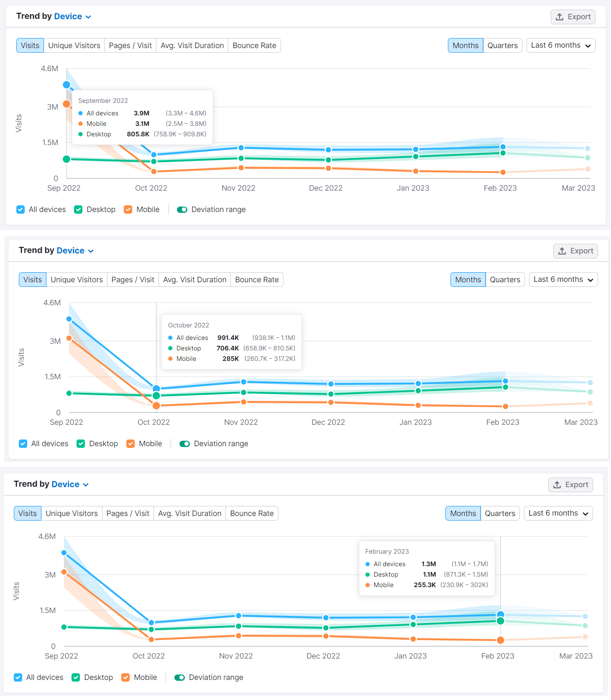Screen dimensions: 611x700
Task: Switch to Unique Visitors in the top panel
Action: tap(74, 46)
